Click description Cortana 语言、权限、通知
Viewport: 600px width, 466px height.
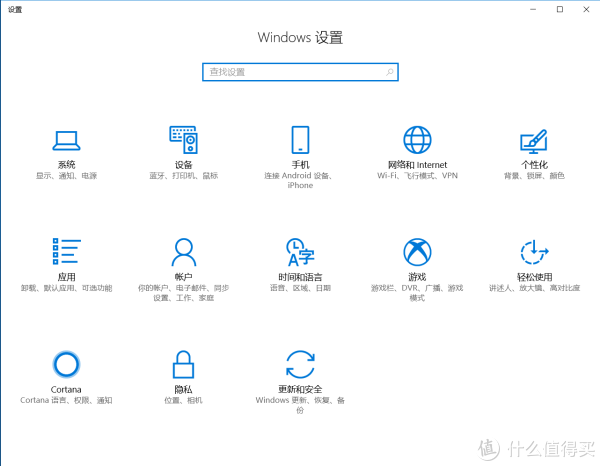click(66, 400)
